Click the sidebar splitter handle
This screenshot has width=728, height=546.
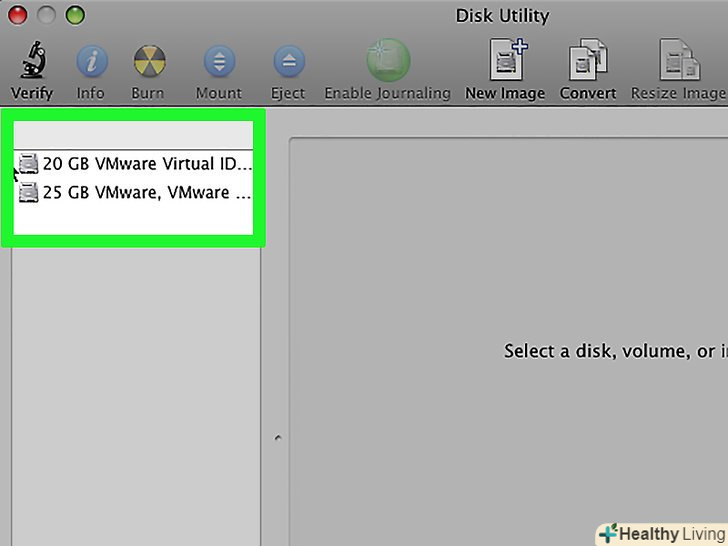(x=278, y=438)
